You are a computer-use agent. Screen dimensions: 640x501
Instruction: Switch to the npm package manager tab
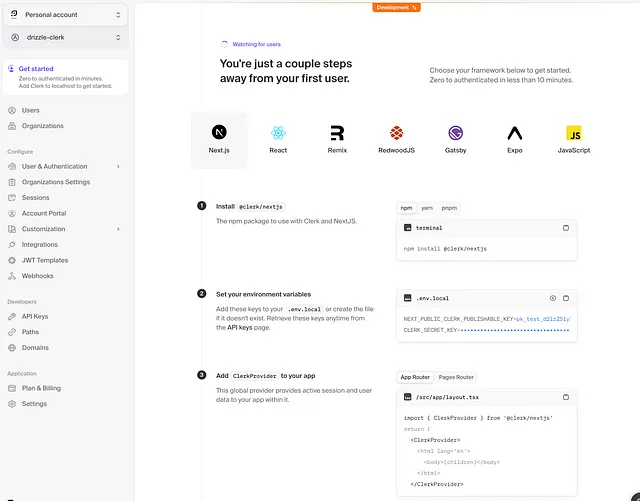point(406,208)
